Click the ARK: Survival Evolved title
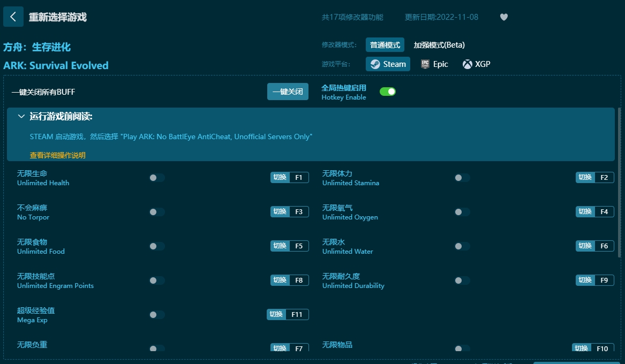This screenshot has width=625, height=364. (56, 65)
